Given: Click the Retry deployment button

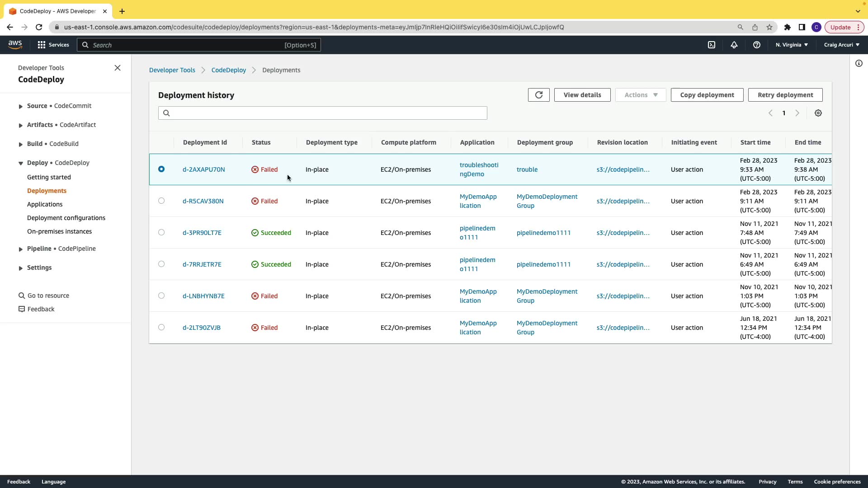Looking at the screenshot, I should 785,95.
